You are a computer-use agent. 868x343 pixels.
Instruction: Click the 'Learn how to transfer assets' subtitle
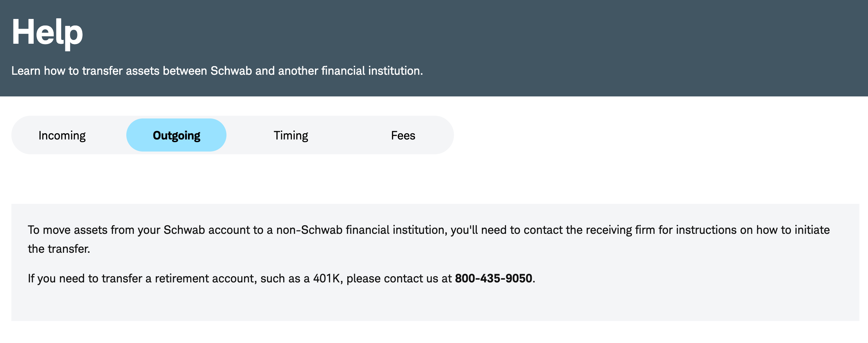coord(217,71)
